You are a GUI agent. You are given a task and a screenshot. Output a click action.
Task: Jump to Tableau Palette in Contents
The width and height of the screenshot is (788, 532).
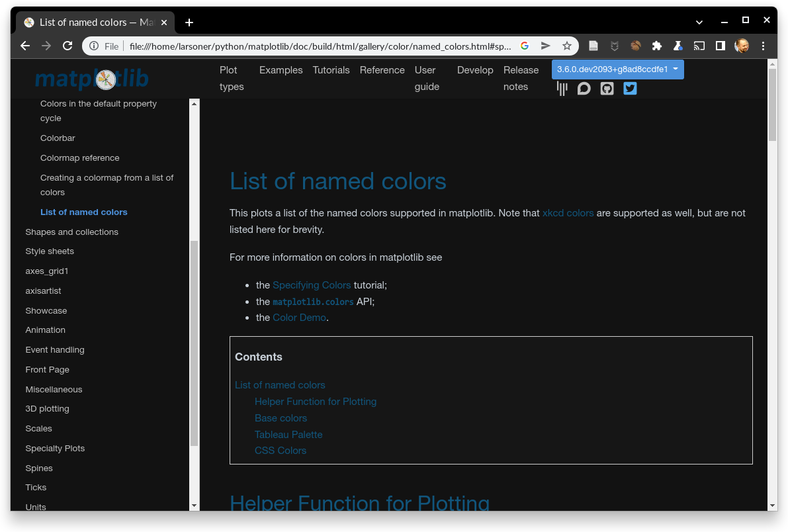[288, 435]
